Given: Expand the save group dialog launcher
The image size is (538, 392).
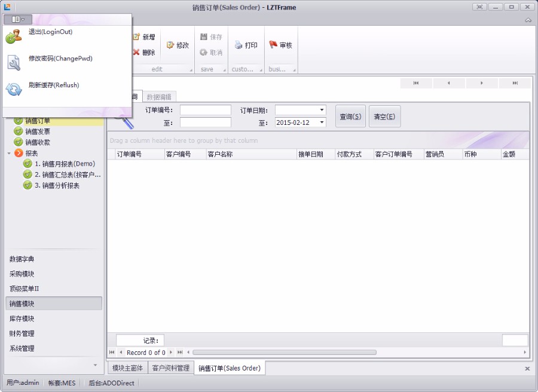Looking at the screenshot, I should click(224, 71).
